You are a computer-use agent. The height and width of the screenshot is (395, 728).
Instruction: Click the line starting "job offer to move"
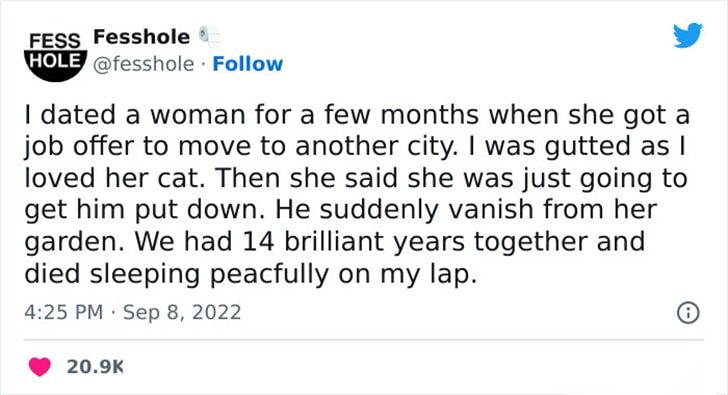(x=355, y=147)
